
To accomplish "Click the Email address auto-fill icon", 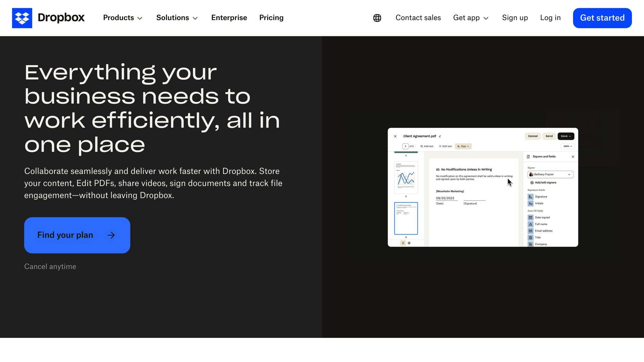I will click(530, 231).
